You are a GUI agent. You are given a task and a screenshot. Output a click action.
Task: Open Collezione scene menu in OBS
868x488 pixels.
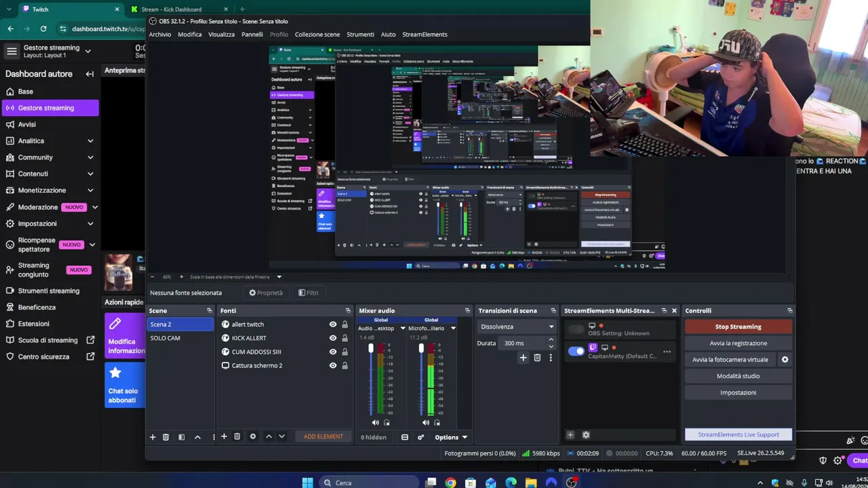point(317,35)
